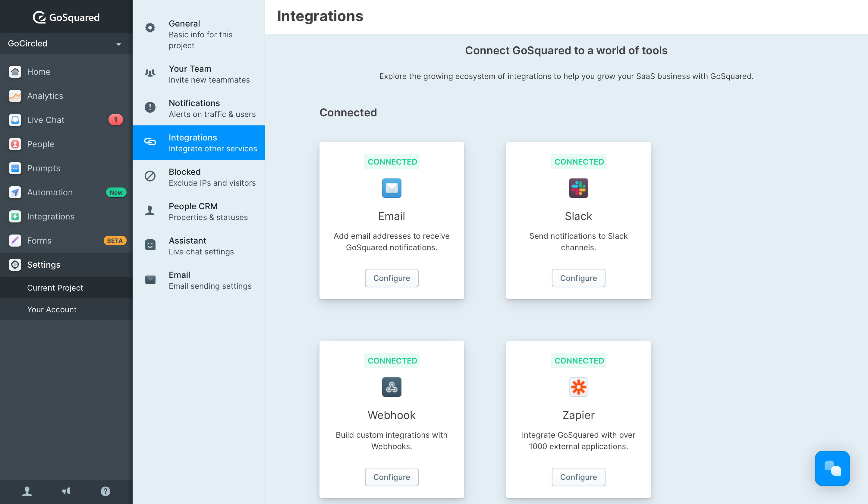
Task: Open Notifications settings tab
Action: click(x=199, y=109)
